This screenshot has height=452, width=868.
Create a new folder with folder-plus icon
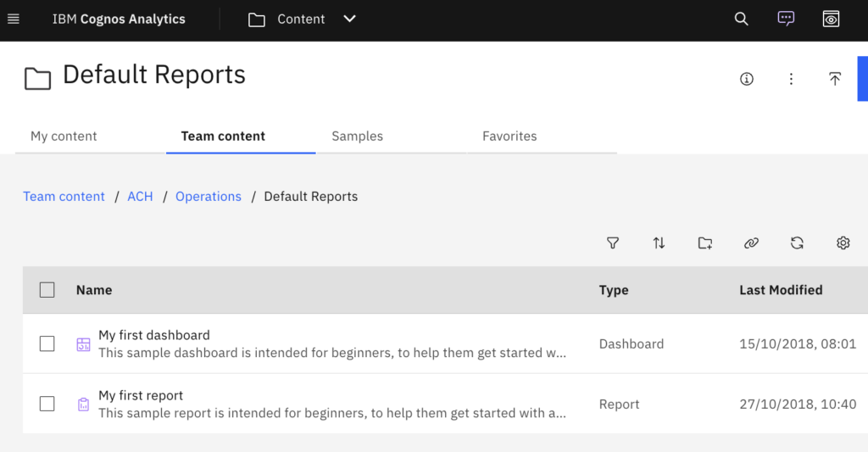pyautogui.click(x=705, y=243)
